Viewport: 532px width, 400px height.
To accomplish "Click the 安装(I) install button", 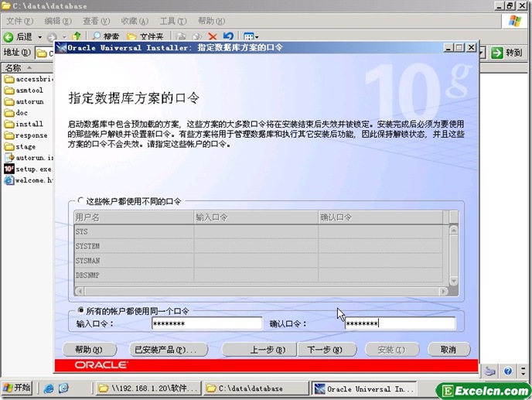I will pos(392,350).
